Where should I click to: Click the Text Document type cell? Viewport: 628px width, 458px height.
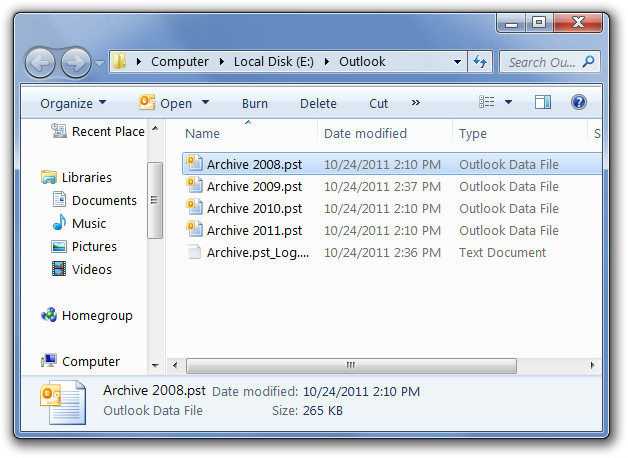click(502, 253)
